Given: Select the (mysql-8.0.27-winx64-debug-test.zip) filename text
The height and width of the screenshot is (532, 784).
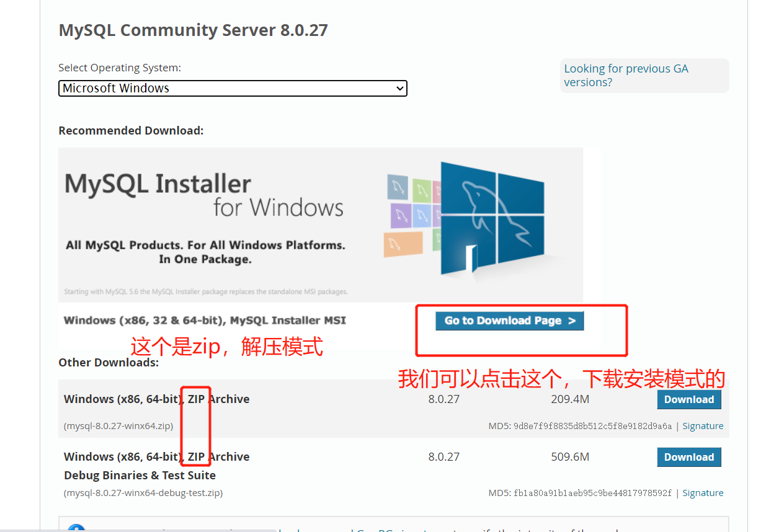Looking at the screenshot, I should (x=143, y=493).
